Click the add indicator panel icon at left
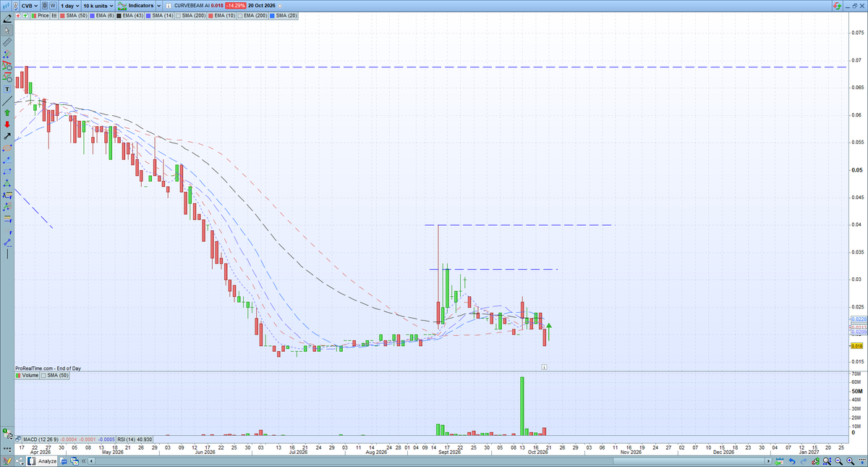Viewport: 868px width, 467px height. 7,434
